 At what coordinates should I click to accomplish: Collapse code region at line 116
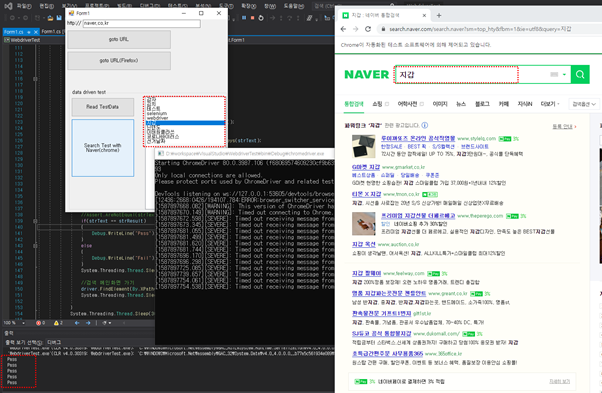(x=35, y=79)
